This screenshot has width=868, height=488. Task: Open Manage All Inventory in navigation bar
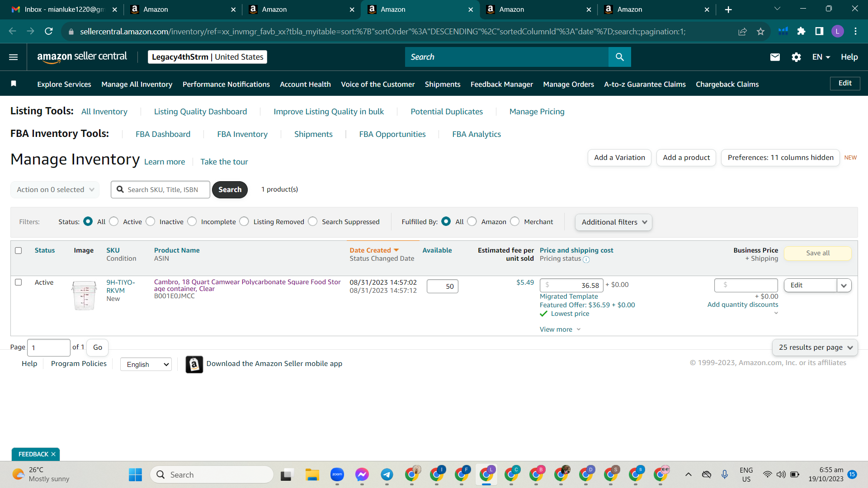coord(137,84)
